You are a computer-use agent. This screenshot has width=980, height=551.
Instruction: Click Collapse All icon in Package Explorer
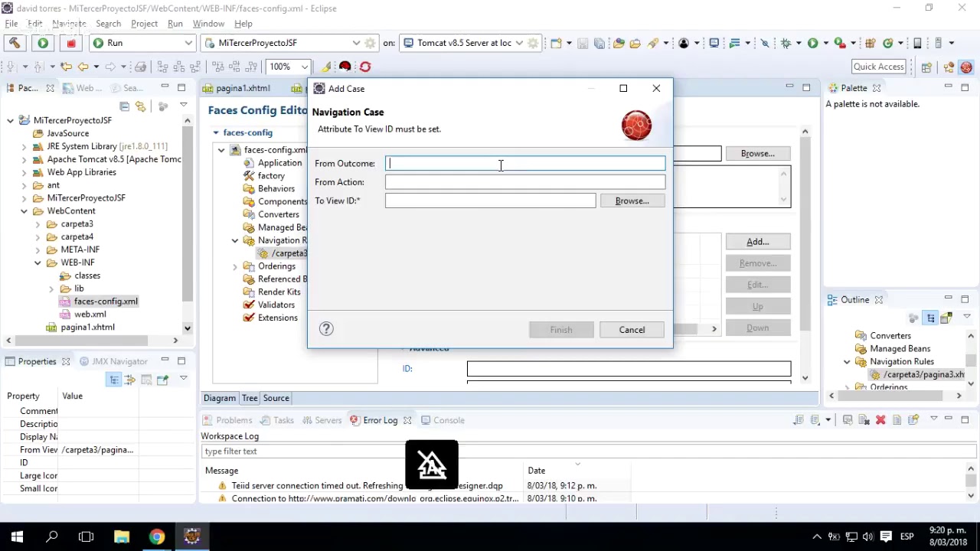[124, 106]
